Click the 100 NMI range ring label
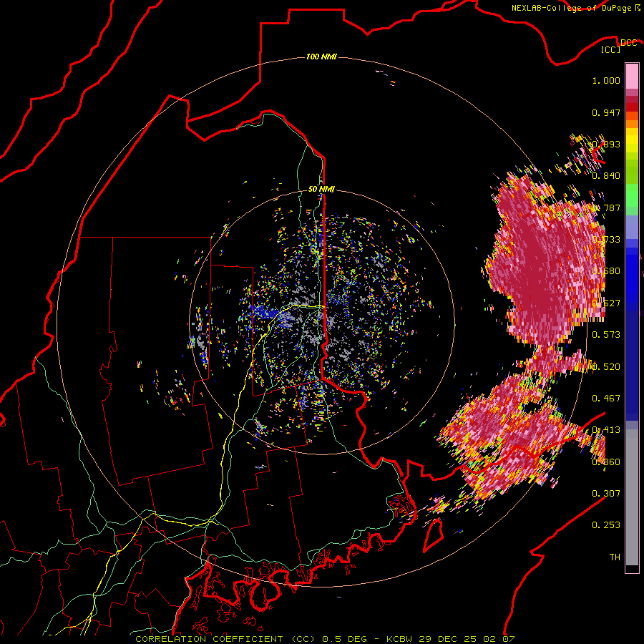644x644 pixels. [x=321, y=57]
